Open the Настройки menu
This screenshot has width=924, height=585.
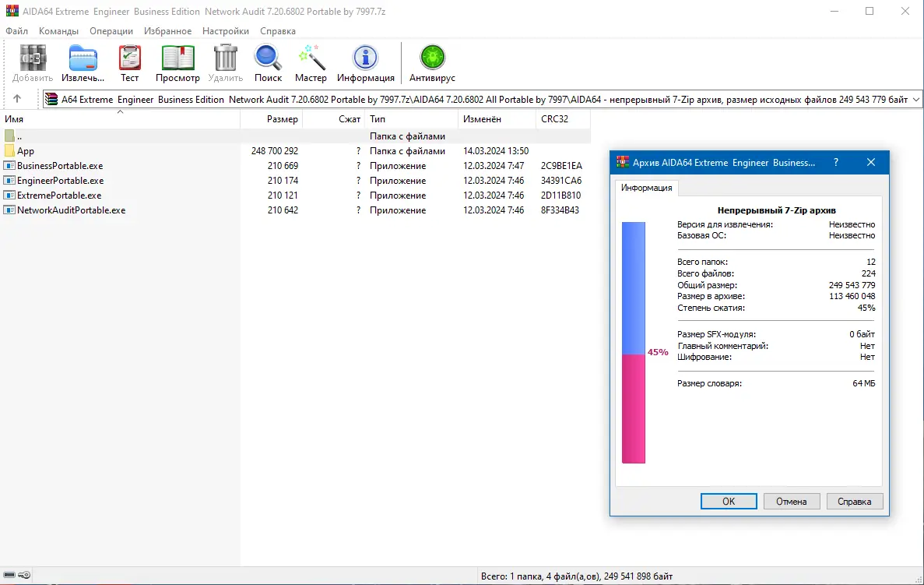pyautogui.click(x=225, y=31)
